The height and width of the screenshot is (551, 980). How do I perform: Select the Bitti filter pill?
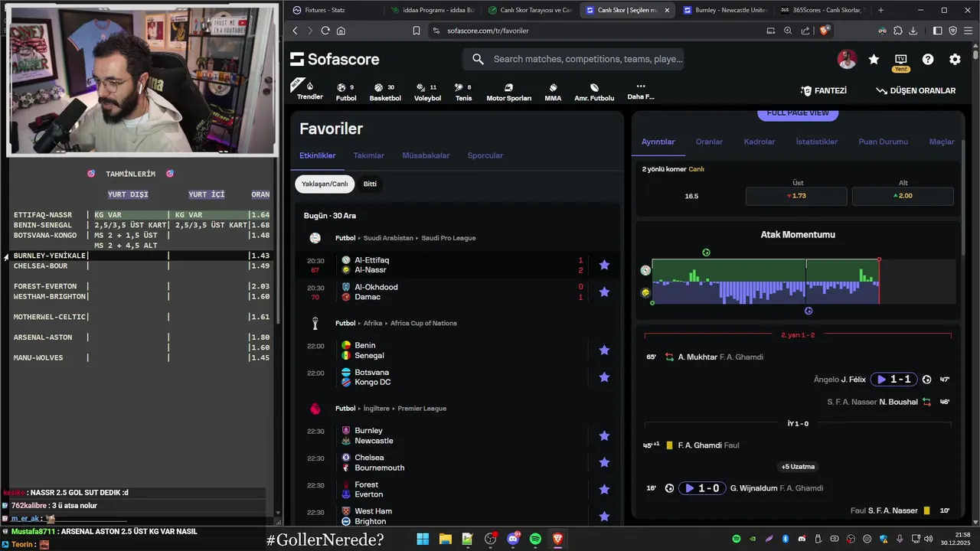(x=370, y=184)
